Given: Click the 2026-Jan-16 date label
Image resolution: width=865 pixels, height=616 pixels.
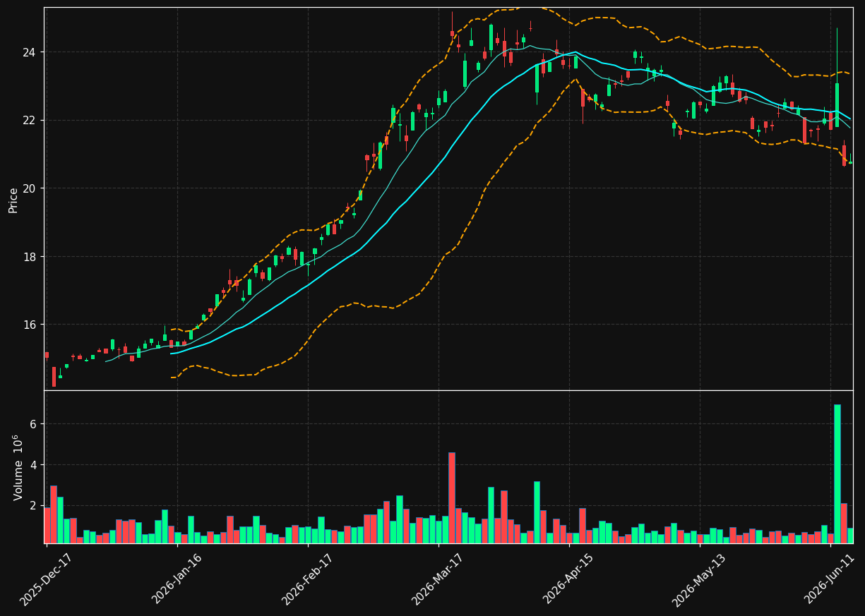Looking at the screenshot, I should 177,579.
